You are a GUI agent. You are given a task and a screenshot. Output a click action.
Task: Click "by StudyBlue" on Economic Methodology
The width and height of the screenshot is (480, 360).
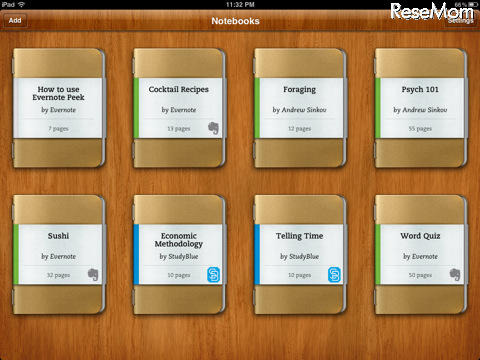click(179, 256)
